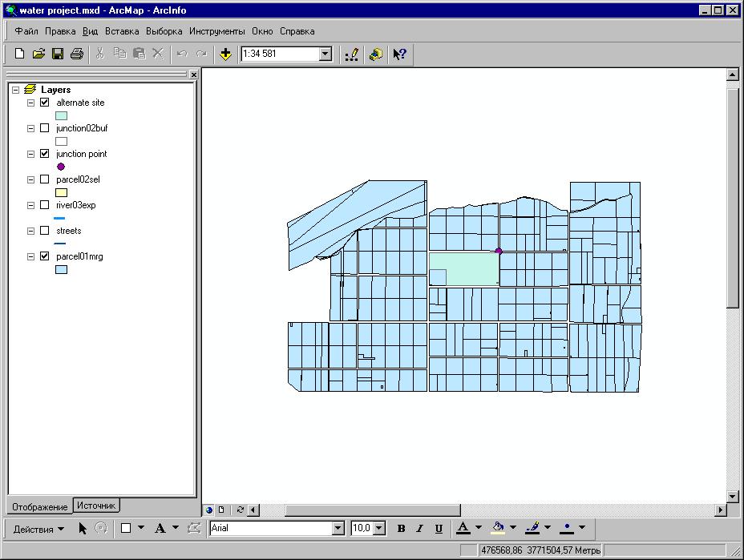
Task: Select Elements arrow tool
Action: tap(83, 528)
